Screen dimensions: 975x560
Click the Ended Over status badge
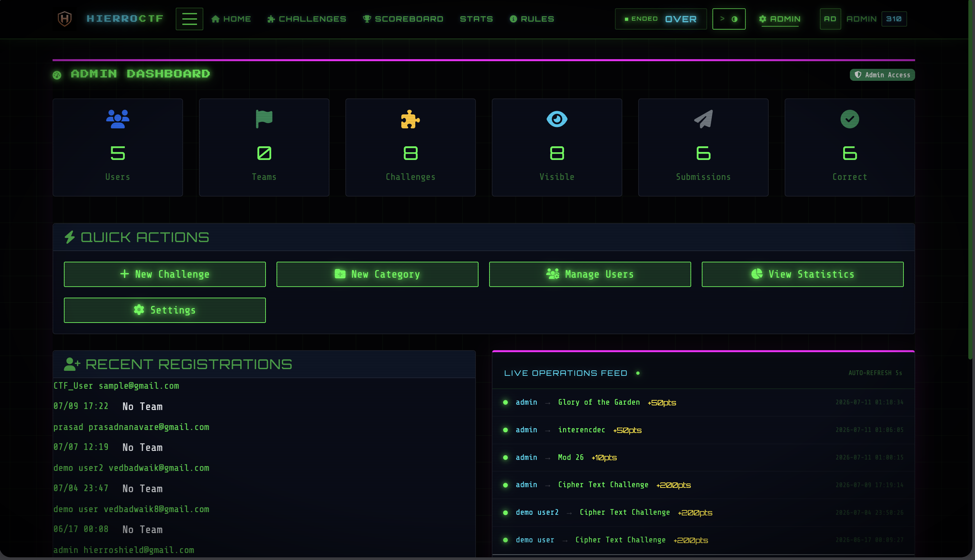click(661, 19)
